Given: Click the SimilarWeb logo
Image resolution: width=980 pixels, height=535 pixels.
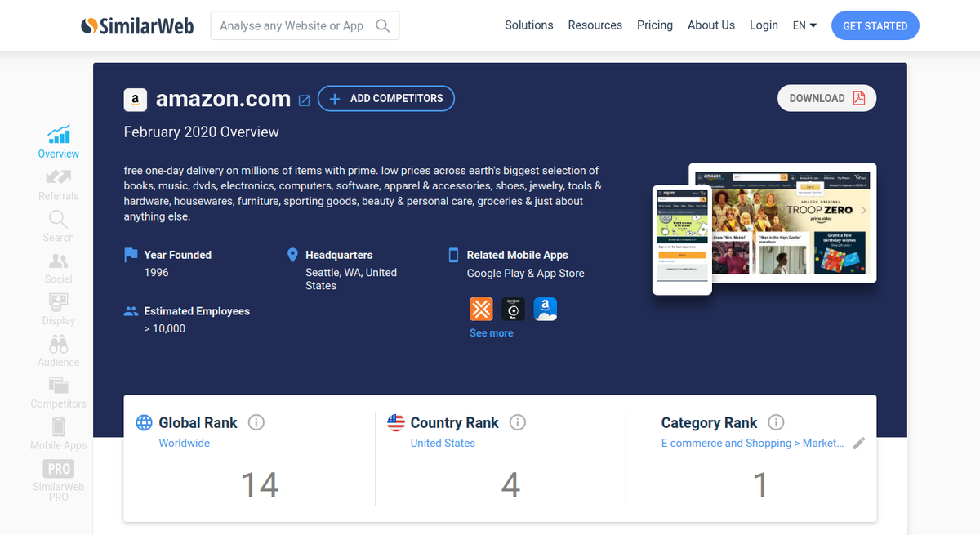Looking at the screenshot, I should [x=137, y=25].
